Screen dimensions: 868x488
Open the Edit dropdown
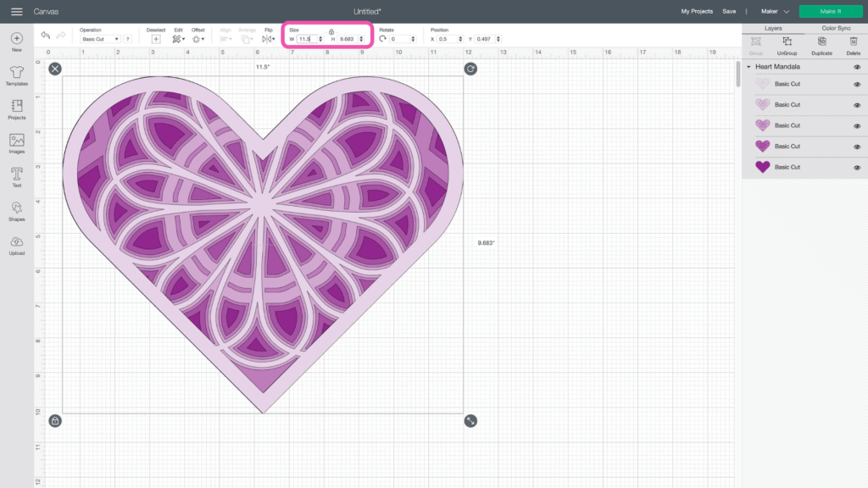(x=178, y=39)
